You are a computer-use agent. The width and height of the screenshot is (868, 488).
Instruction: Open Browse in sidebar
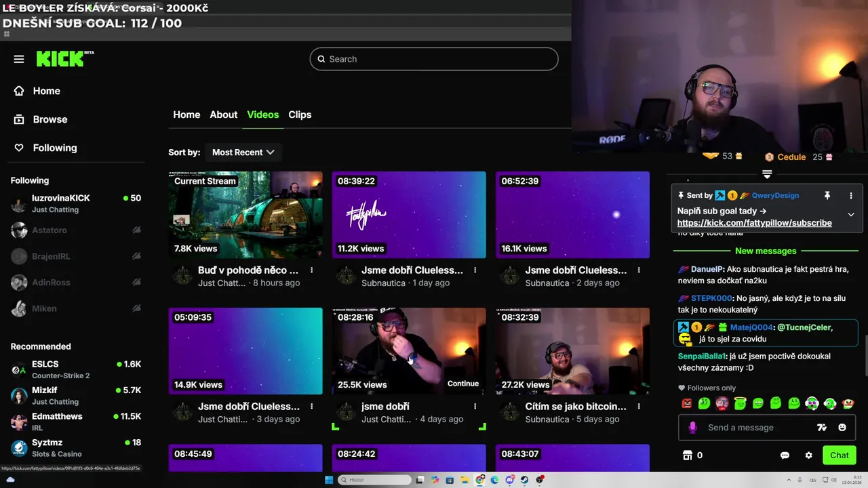coord(41,119)
